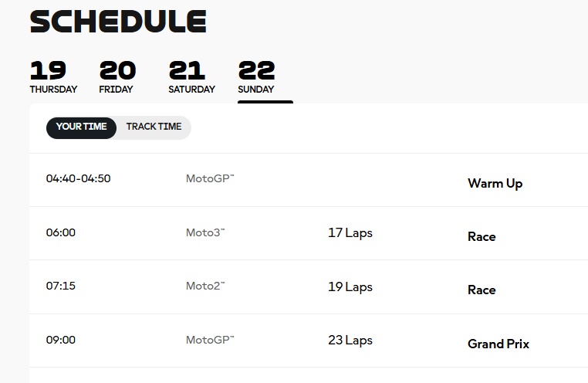Open the Friday 20 schedule tab
This screenshot has height=383, width=588.
(x=117, y=77)
